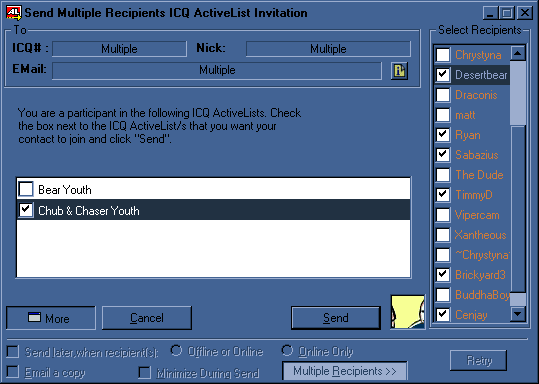Select the Online Only radio option

(287, 351)
